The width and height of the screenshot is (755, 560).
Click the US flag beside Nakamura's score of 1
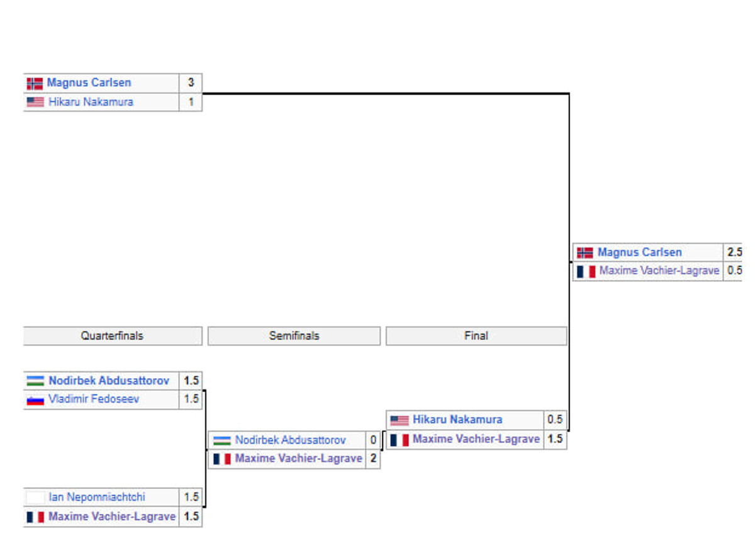pyautogui.click(x=35, y=102)
